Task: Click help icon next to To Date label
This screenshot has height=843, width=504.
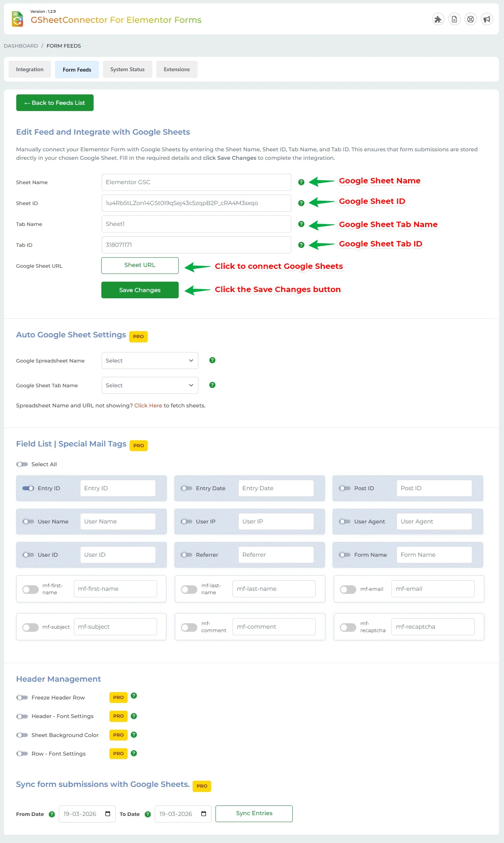Action: tap(148, 814)
